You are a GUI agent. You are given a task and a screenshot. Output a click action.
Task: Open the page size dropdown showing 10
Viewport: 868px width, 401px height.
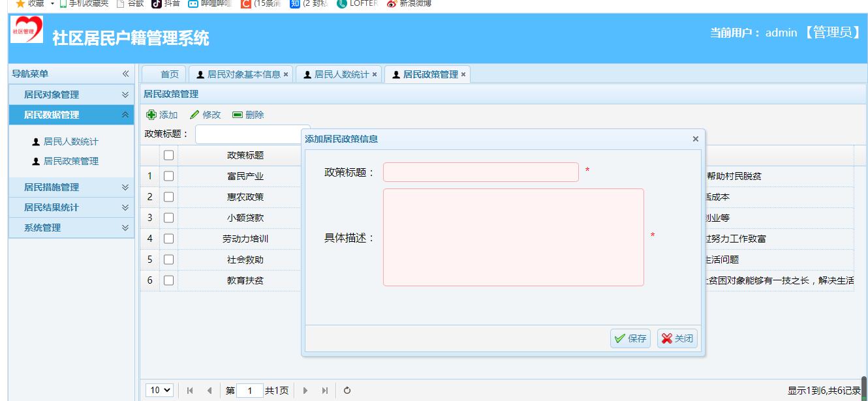coord(159,390)
